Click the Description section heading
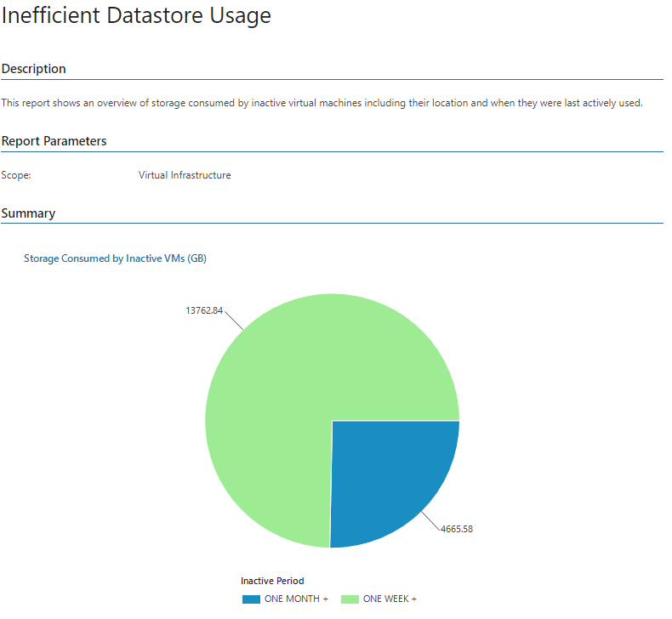Viewport: 672px width, 619px height. [x=33, y=69]
